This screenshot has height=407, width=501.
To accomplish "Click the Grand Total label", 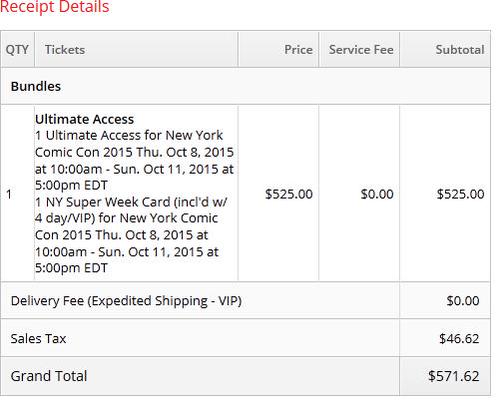I will coord(49,376).
